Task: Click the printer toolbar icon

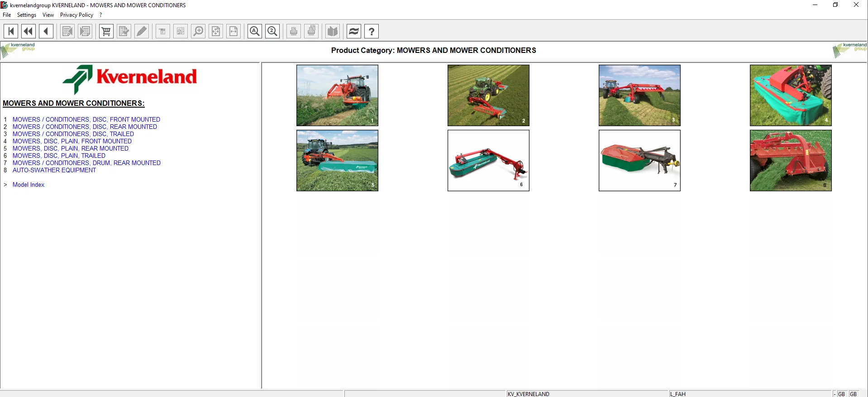Action: point(294,31)
